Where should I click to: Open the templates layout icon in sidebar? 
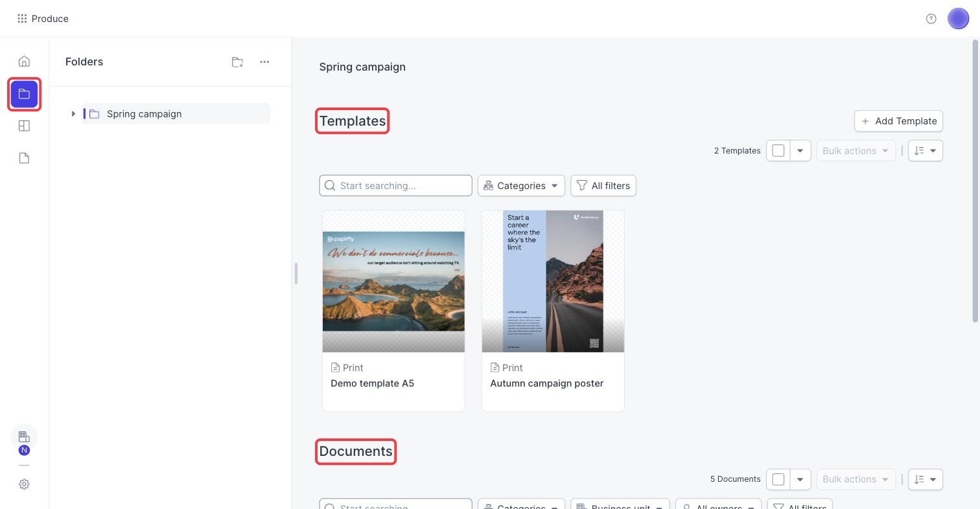tap(24, 126)
